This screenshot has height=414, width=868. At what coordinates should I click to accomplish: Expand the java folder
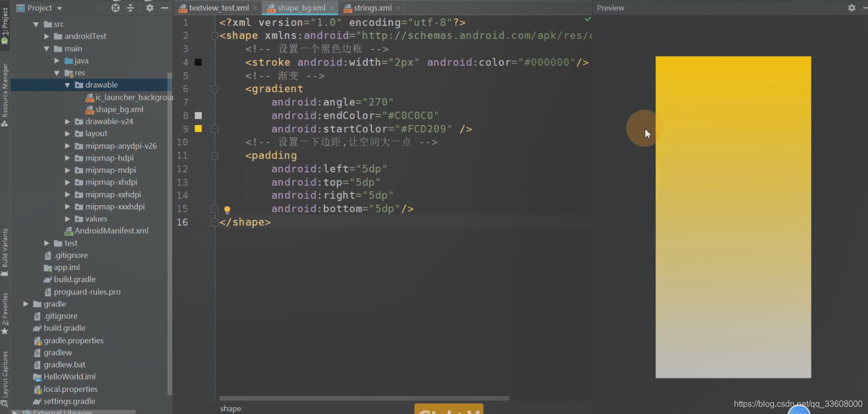point(57,61)
